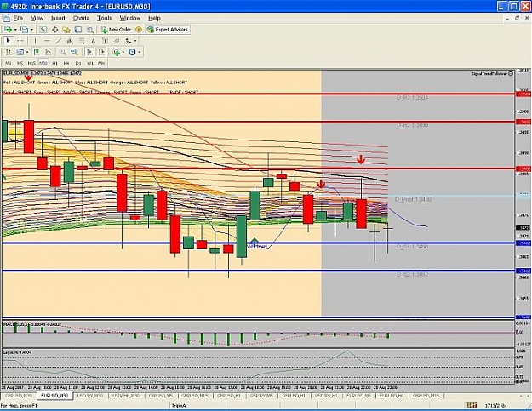Open the Indicators list icon (green plus)
The image size is (532, 411).
[x=117, y=52]
